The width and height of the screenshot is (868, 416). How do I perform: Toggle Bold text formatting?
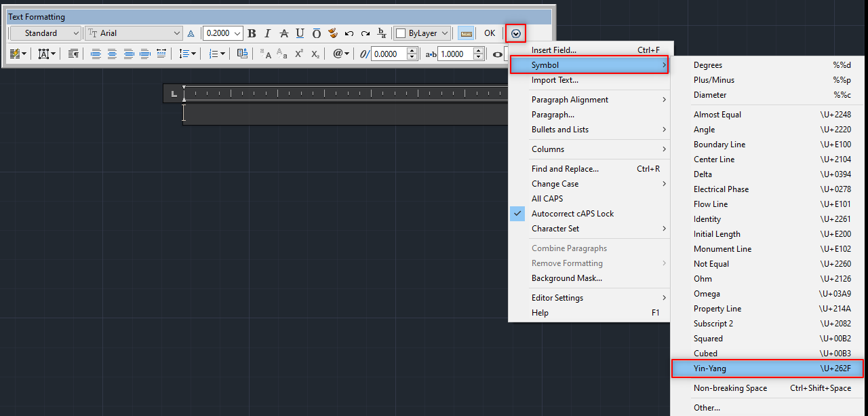(x=252, y=33)
